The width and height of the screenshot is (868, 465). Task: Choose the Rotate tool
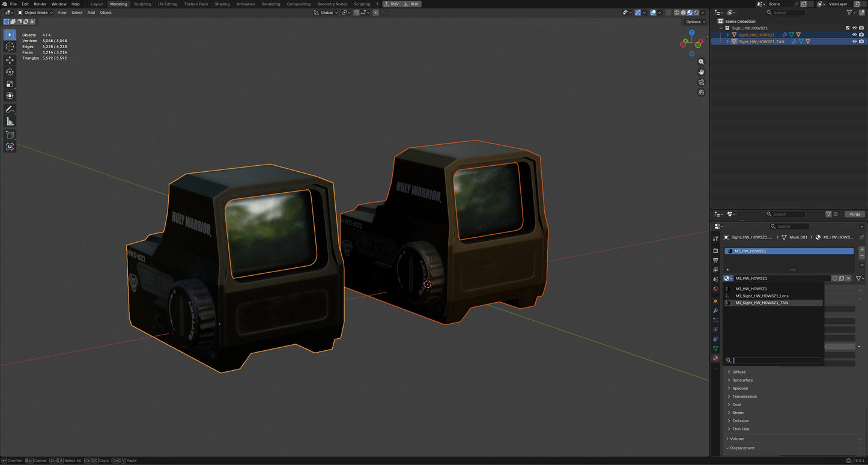coord(10,72)
